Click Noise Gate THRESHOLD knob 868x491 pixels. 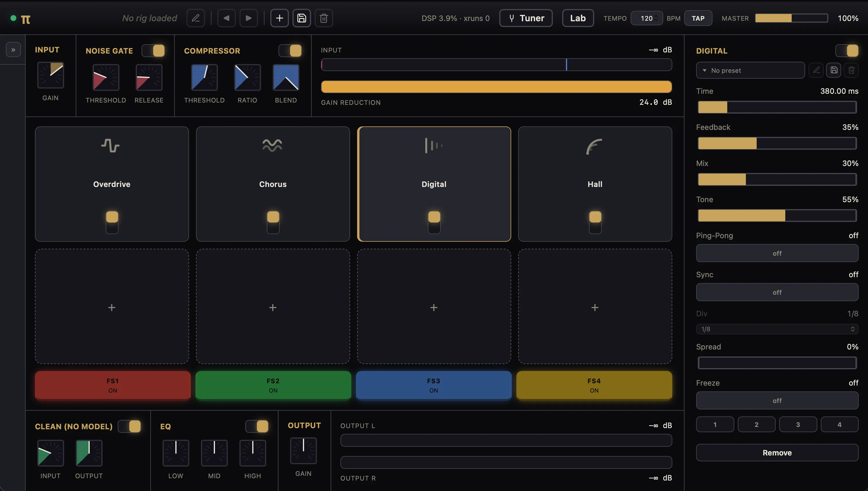click(106, 77)
